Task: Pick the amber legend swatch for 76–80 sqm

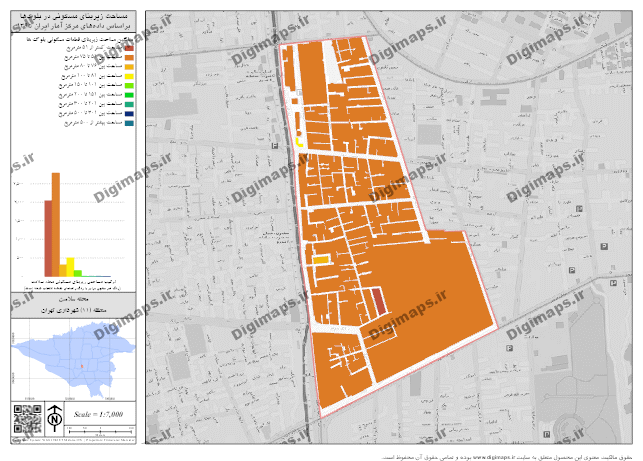Action: (129, 67)
